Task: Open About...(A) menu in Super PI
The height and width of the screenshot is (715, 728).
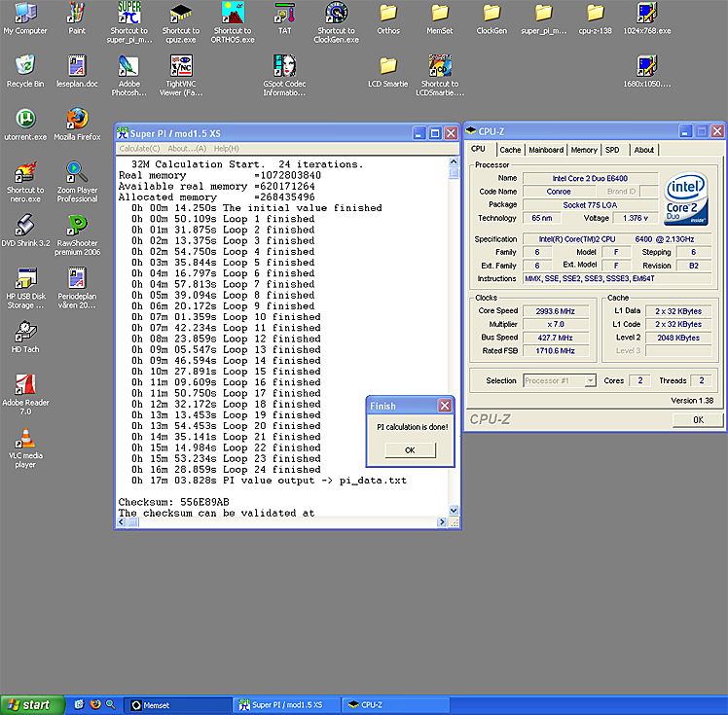Action: coord(187,149)
